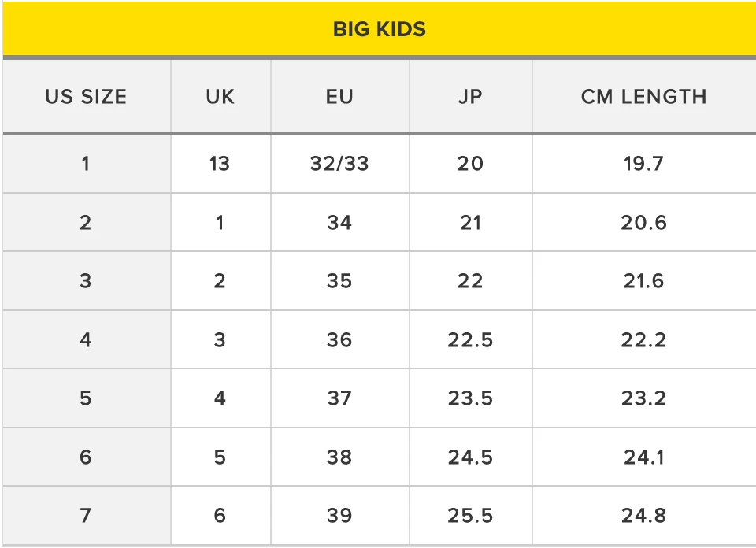Click the JP 22.5 cell
Screen dimensions: 756x548
[x=470, y=340]
